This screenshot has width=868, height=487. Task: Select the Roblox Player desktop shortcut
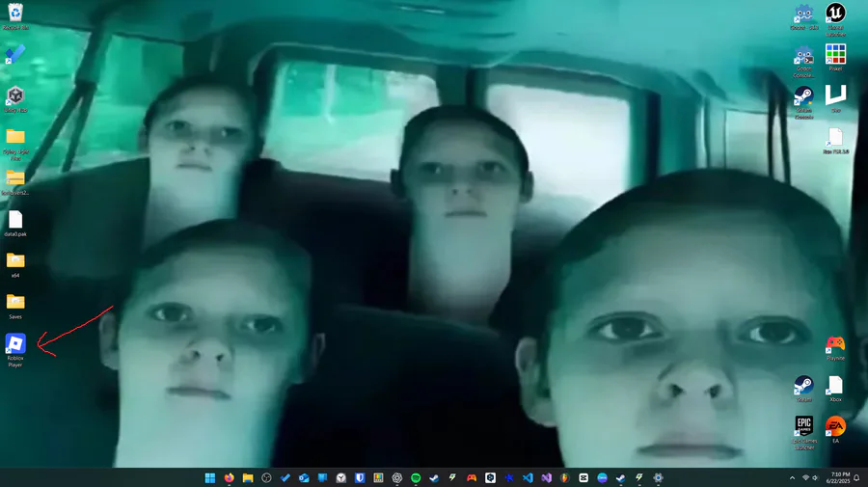point(15,343)
